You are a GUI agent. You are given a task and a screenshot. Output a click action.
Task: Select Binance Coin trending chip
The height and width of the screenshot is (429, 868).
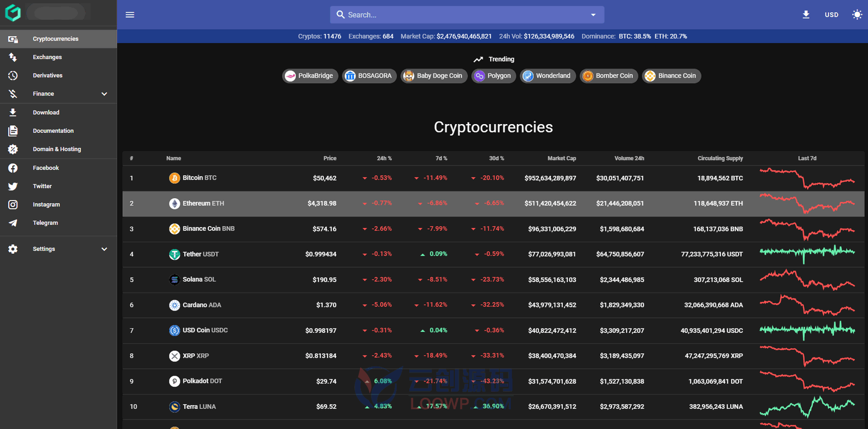[x=672, y=76]
